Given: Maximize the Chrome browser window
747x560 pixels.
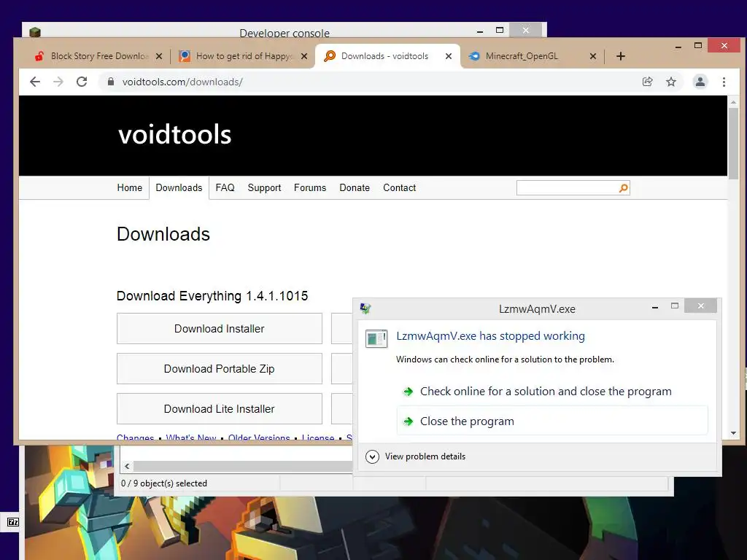Looking at the screenshot, I should pos(698,45).
